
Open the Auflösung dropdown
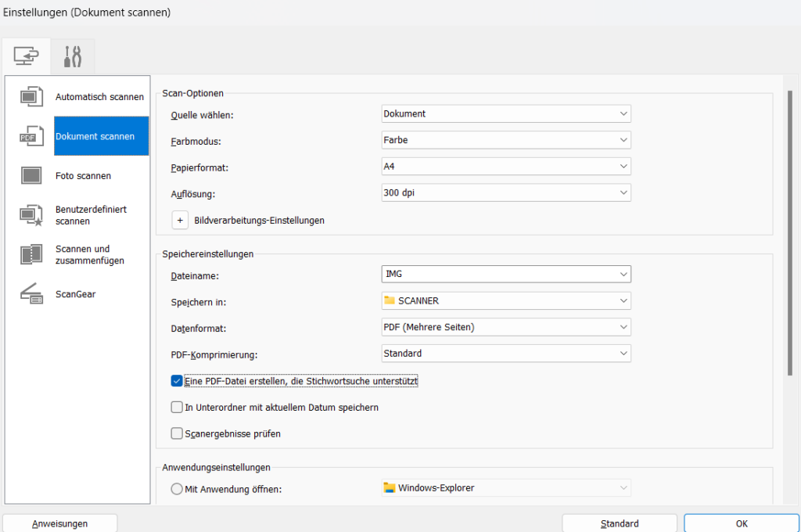click(505, 192)
